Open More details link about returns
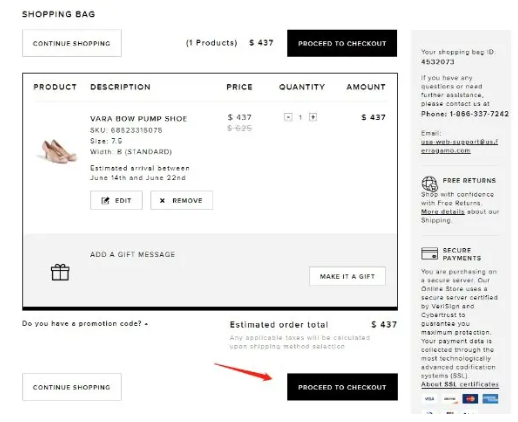Image resolution: width=518 pixels, height=422 pixels. coord(442,212)
